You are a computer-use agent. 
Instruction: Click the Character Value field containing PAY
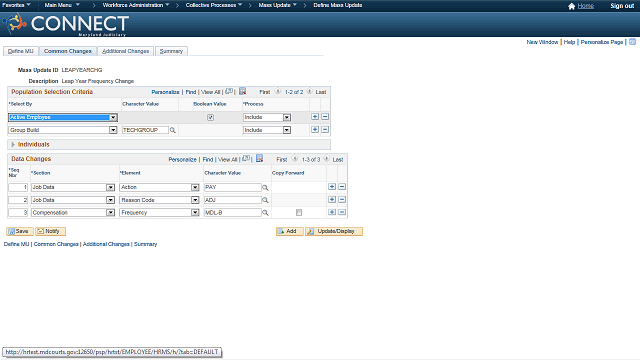click(233, 187)
